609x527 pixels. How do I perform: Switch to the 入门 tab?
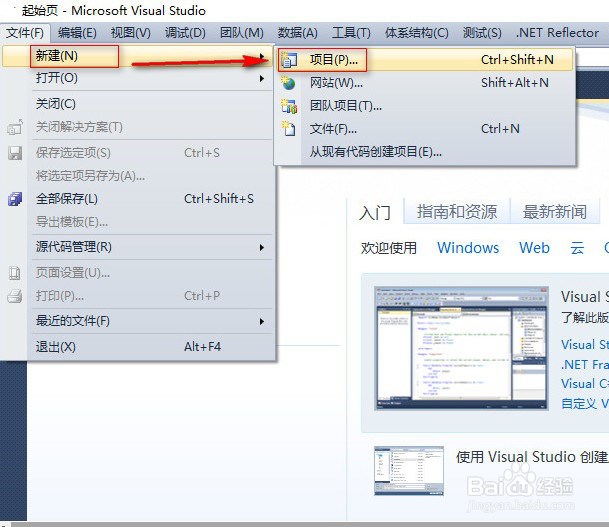[375, 212]
